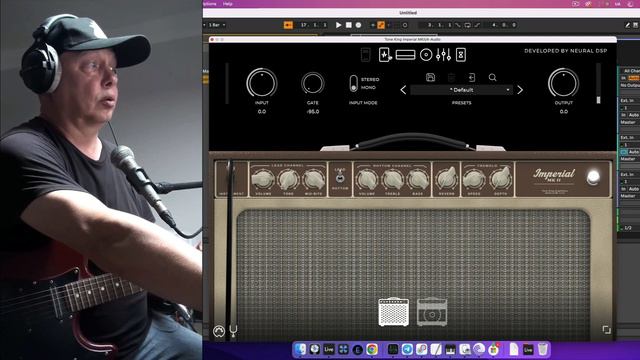Click the Stop button in Ableton transport
This screenshot has width=640, height=360.
click(x=349, y=25)
